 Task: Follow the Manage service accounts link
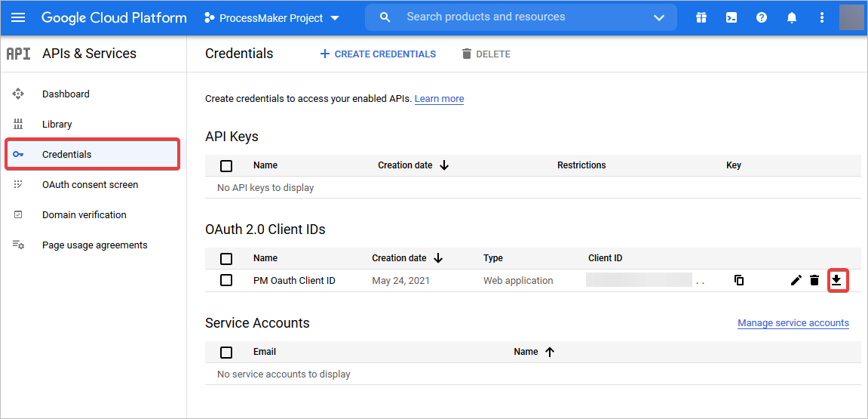793,323
